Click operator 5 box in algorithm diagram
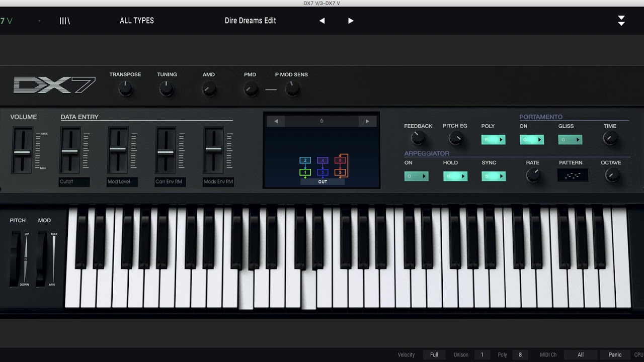The image size is (644, 362). (340, 172)
